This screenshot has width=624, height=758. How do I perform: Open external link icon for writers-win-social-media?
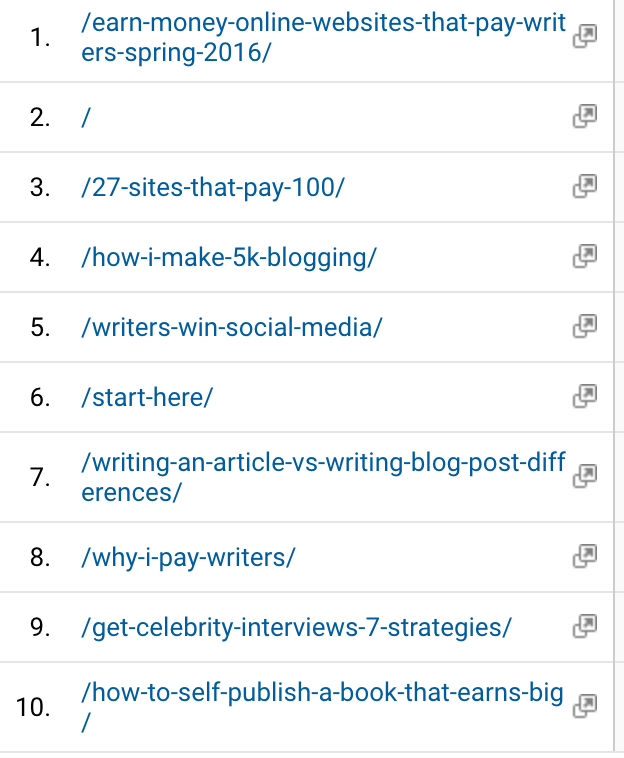tap(584, 326)
